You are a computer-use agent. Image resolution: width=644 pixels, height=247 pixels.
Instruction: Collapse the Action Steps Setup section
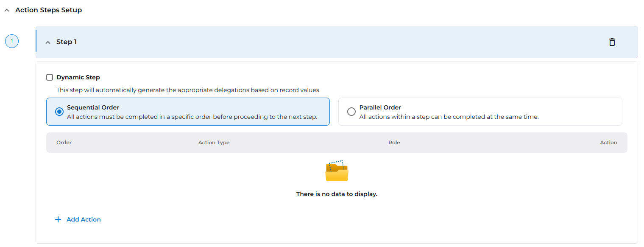[x=6, y=10]
